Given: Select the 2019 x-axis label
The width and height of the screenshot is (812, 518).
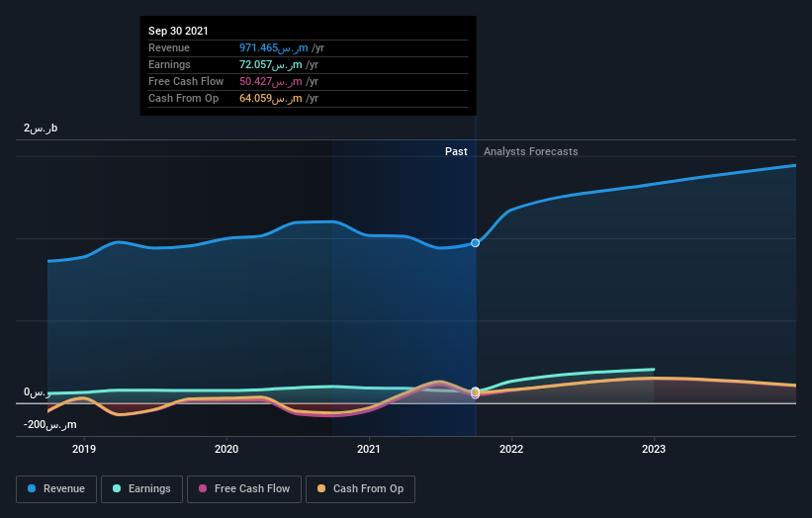Looking at the screenshot, I should [84, 449].
